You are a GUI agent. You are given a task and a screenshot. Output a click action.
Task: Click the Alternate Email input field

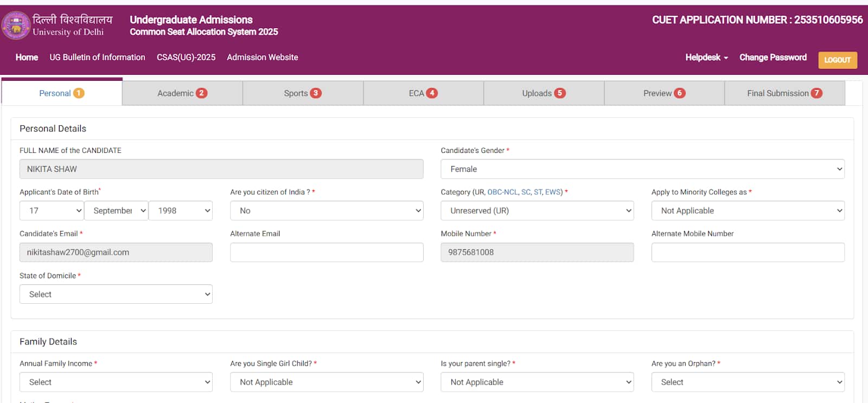pos(327,252)
